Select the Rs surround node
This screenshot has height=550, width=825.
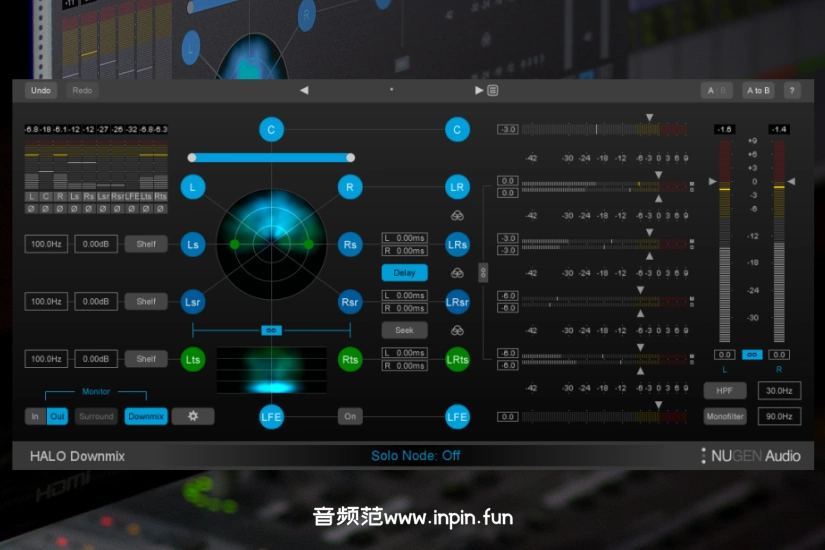[350, 244]
